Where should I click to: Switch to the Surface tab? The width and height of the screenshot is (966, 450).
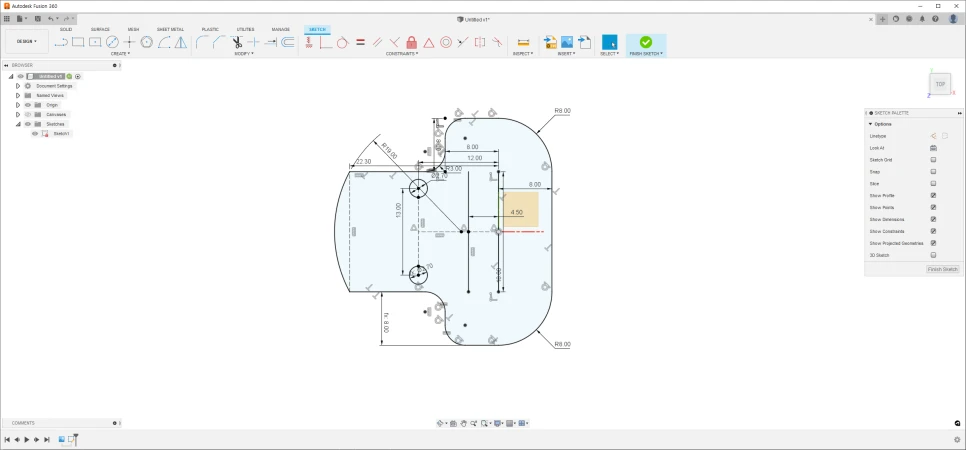pyautogui.click(x=100, y=29)
